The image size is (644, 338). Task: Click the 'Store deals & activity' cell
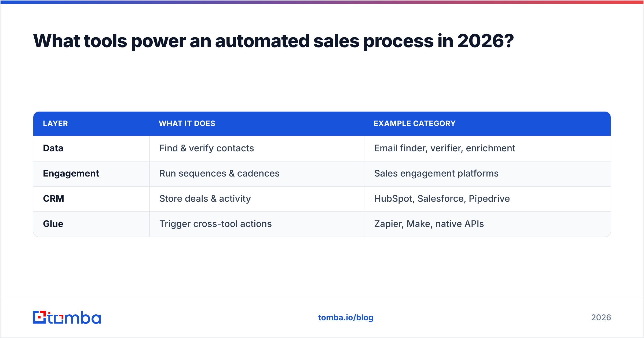pos(257,199)
